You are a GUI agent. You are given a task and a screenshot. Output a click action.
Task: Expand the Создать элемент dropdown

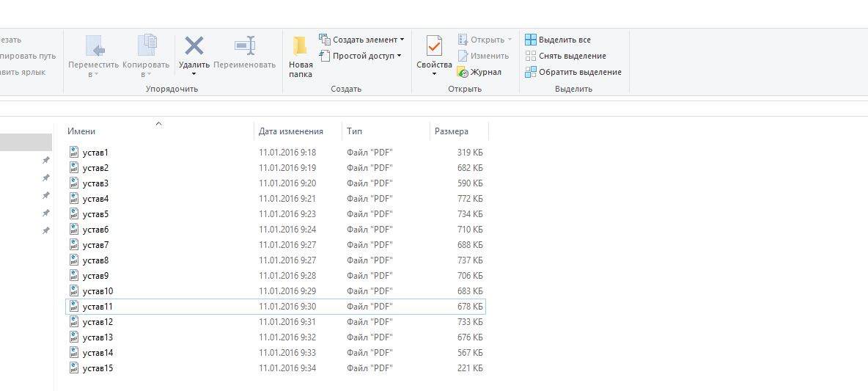tap(402, 40)
